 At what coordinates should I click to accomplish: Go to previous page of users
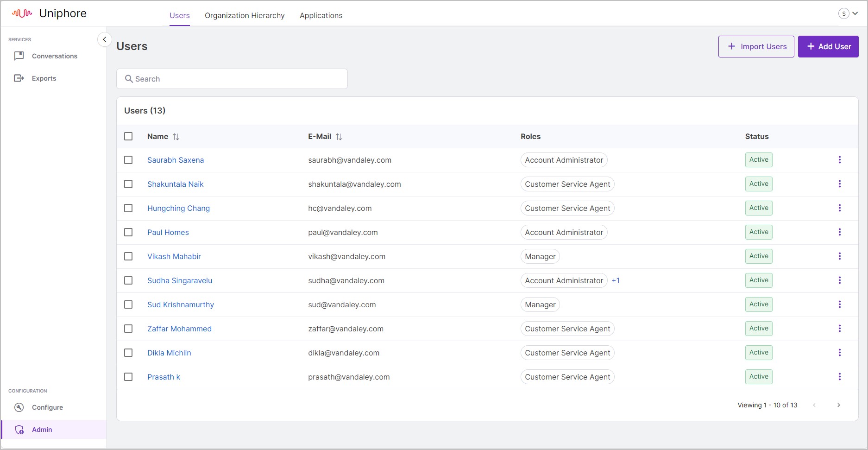click(814, 405)
